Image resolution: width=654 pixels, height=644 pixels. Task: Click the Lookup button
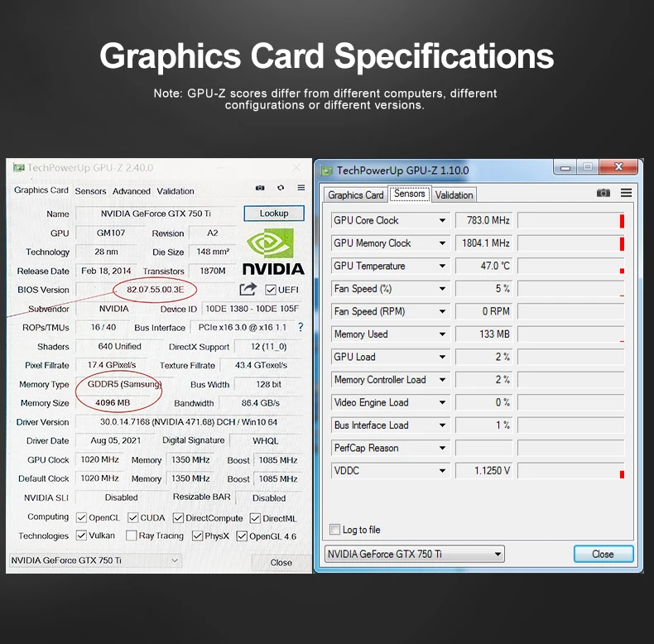274,213
